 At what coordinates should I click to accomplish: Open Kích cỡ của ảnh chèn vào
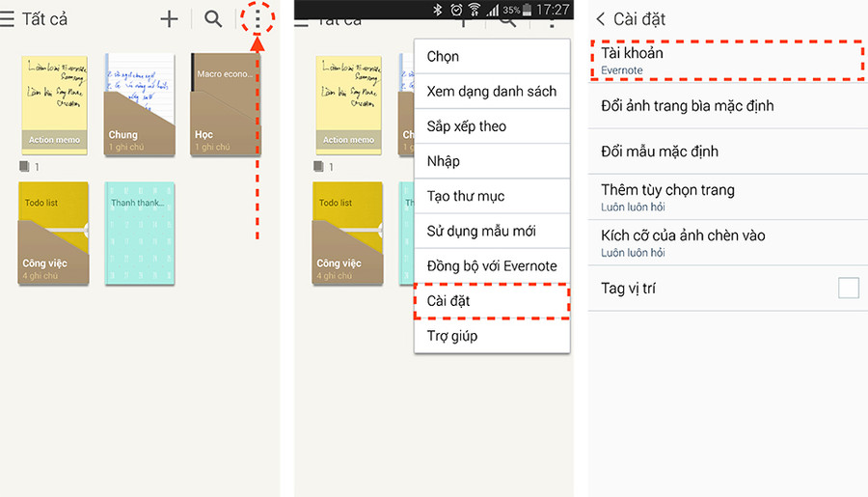[x=727, y=242]
